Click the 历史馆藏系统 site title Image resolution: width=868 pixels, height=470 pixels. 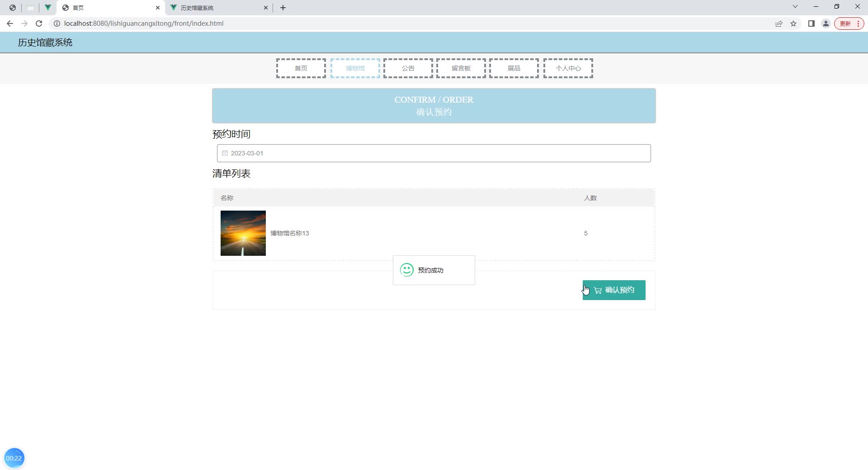[x=45, y=42]
